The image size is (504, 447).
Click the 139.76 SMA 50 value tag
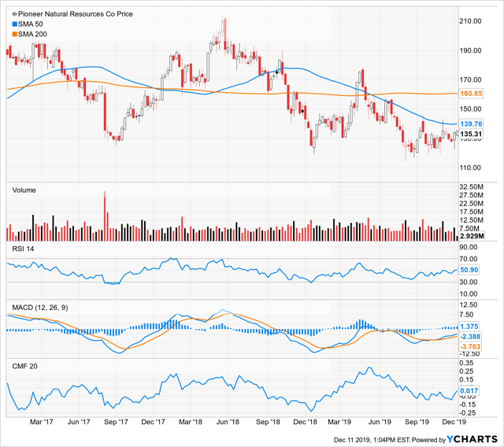pyautogui.click(x=471, y=124)
